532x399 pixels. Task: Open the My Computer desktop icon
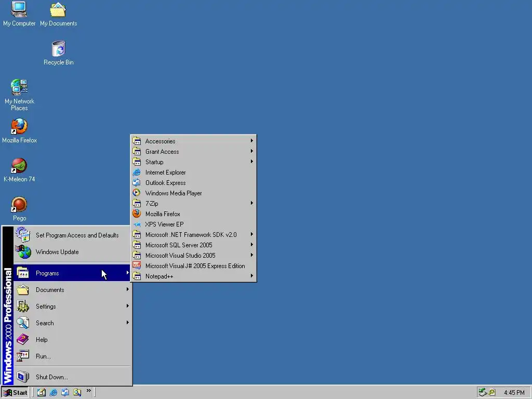point(19,14)
